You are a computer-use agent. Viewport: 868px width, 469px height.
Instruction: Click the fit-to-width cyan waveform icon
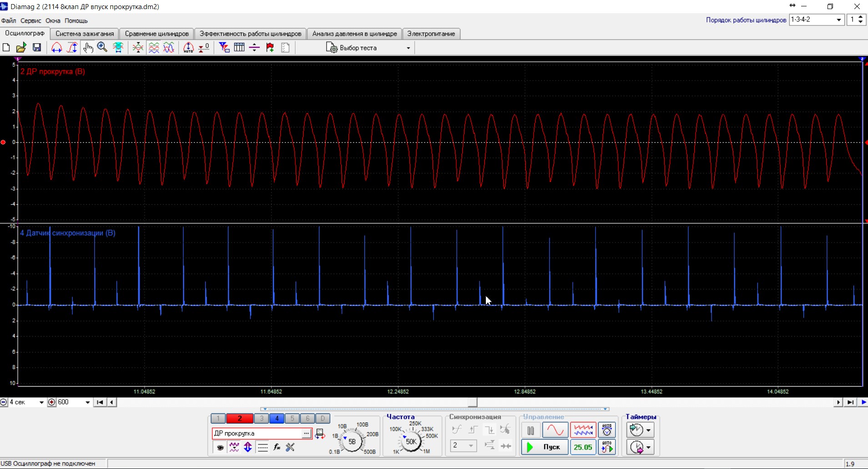point(118,48)
